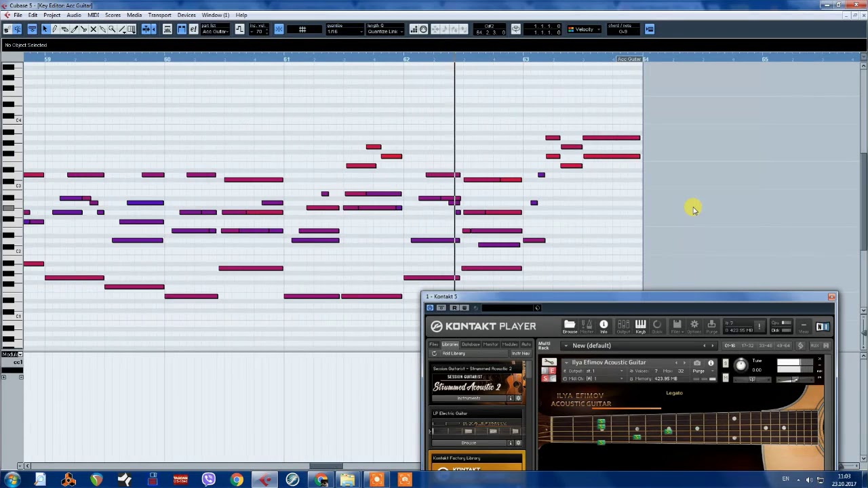Screen dimensions: 868x488
Task: Select the Erase tool
Action: click(x=64, y=29)
